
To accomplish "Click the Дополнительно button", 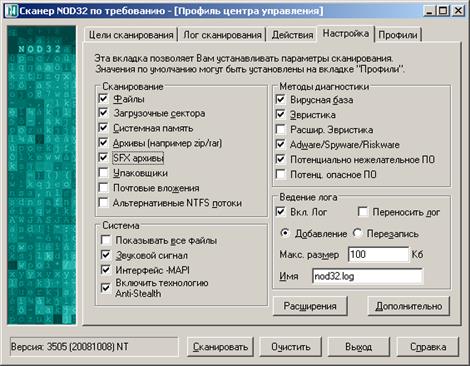I will [x=409, y=306].
